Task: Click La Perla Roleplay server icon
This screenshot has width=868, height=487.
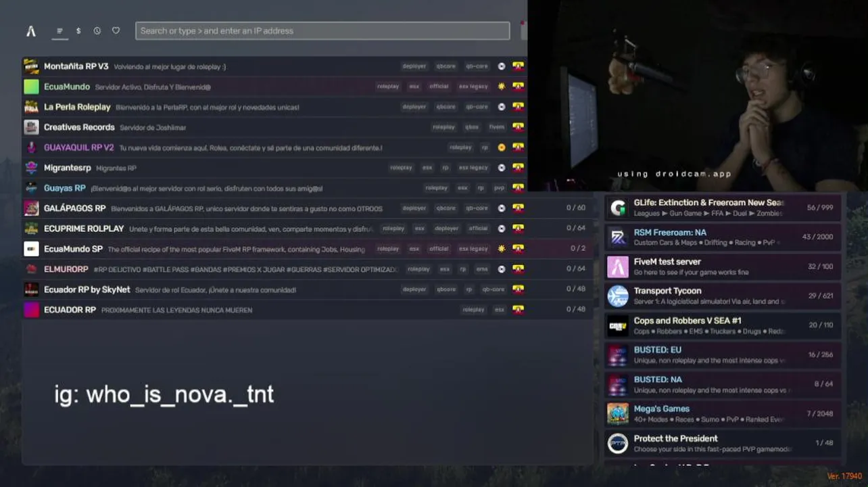Action: pos(31,107)
